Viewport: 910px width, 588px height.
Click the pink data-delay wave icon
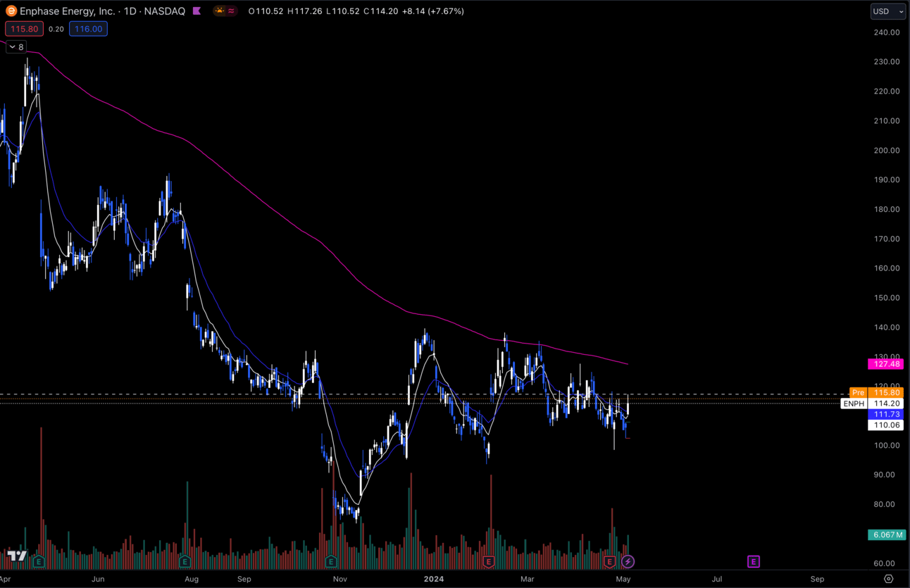[x=231, y=11]
